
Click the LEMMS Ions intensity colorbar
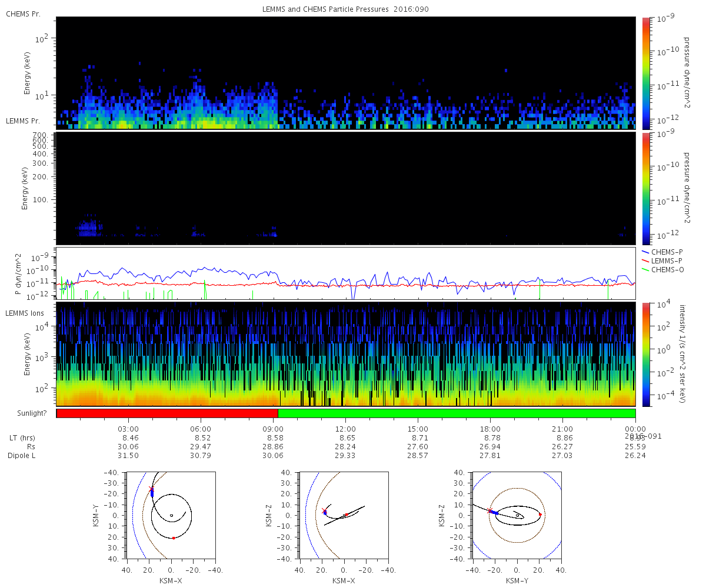(645, 355)
